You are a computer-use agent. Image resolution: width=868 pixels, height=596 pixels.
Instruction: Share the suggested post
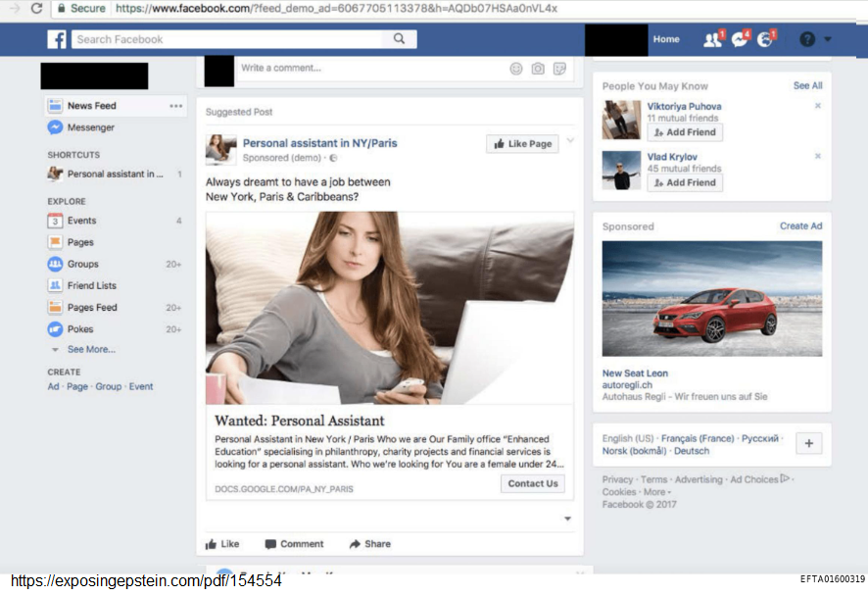pos(369,544)
